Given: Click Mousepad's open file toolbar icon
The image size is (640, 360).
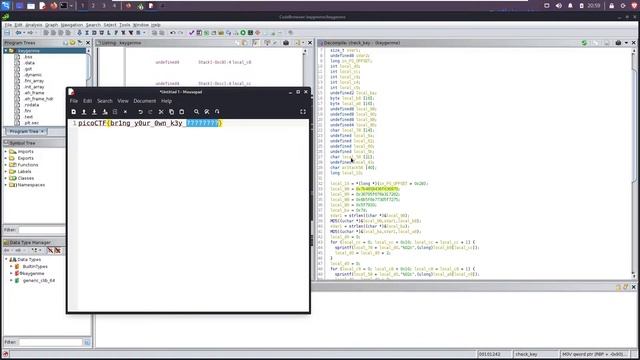Looking at the screenshot, I should (x=84, y=112).
